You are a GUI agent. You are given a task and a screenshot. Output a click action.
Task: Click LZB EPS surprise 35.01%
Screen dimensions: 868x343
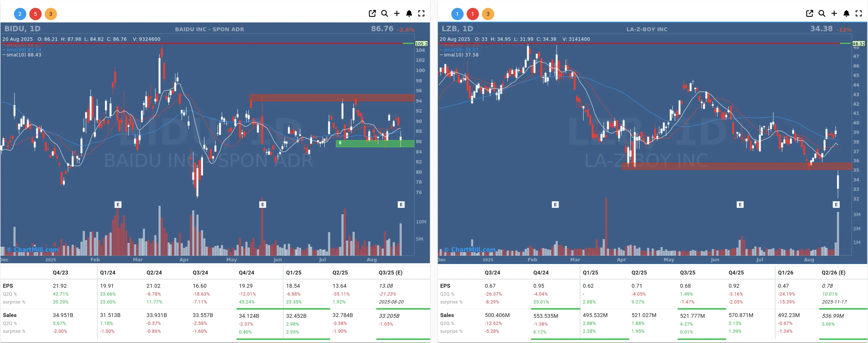(541, 302)
